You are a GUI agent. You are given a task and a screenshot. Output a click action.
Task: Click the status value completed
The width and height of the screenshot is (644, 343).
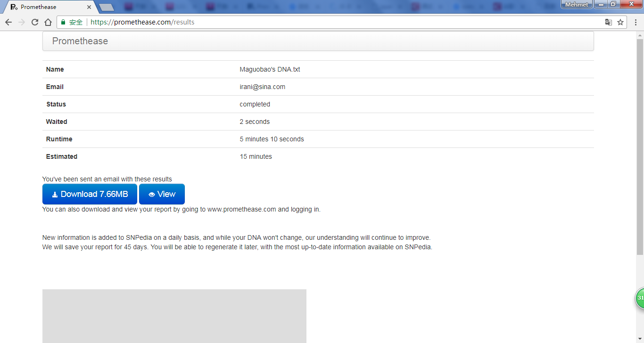pyautogui.click(x=255, y=104)
